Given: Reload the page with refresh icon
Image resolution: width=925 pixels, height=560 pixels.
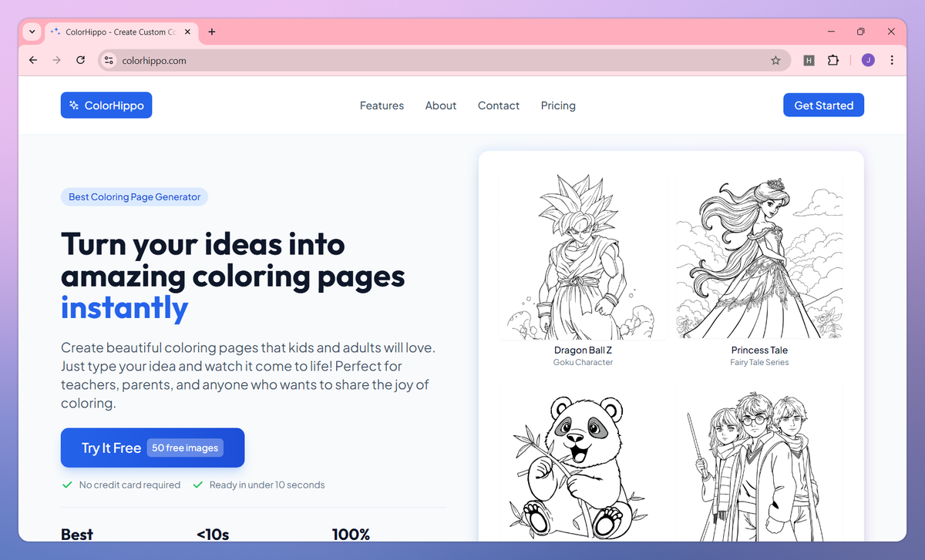Looking at the screenshot, I should coord(80,60).
